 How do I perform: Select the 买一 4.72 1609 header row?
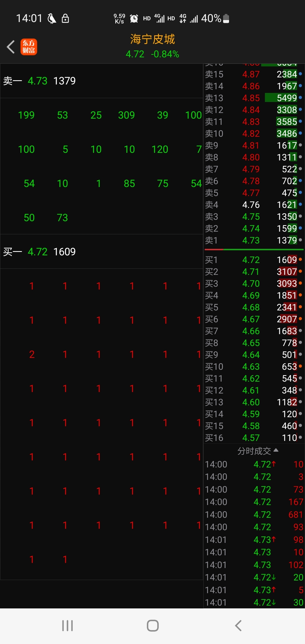coord(102,252)
